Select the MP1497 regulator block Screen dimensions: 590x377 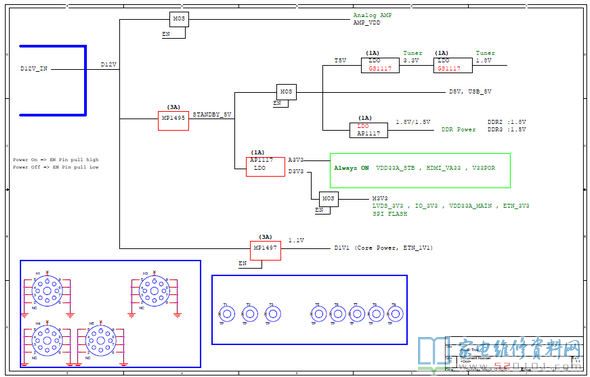[x=265, y=251]
